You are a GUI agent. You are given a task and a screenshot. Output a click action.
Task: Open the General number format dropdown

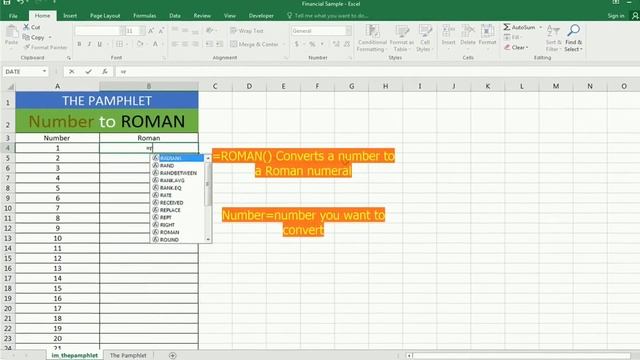point(349,31)
